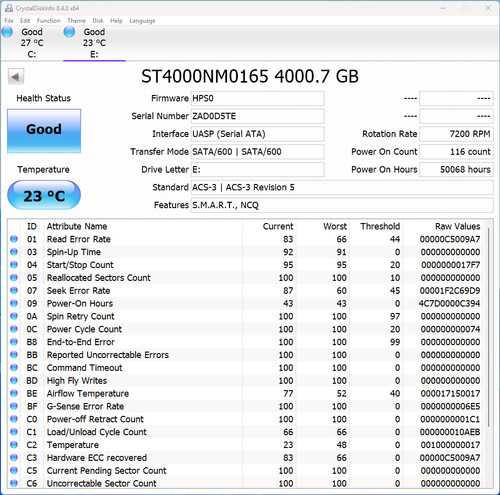Open the Help menu

click(116, 21)
